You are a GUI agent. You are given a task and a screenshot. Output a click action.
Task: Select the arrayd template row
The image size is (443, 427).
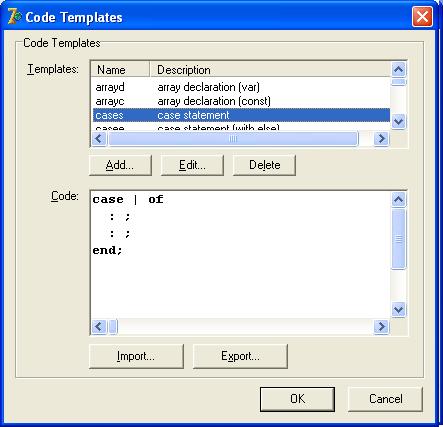(x=241, y=87)
